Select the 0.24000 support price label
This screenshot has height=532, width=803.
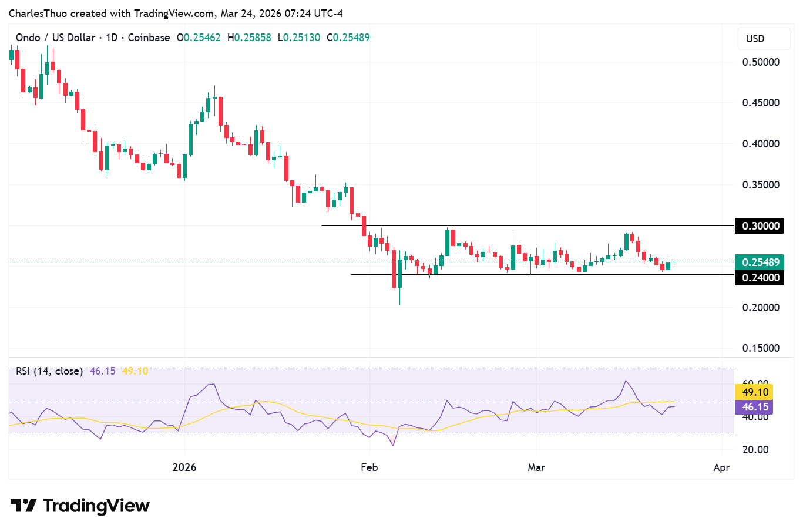[x=760, y=278]
